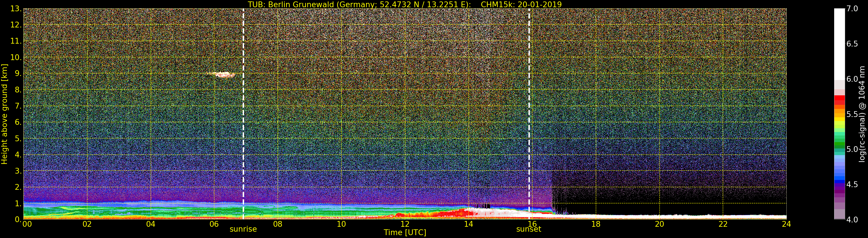Image resolution: width=868 pixels, height=238 pixels.
Task: Click the '24' time axis tick label
Action: point(786,224)
